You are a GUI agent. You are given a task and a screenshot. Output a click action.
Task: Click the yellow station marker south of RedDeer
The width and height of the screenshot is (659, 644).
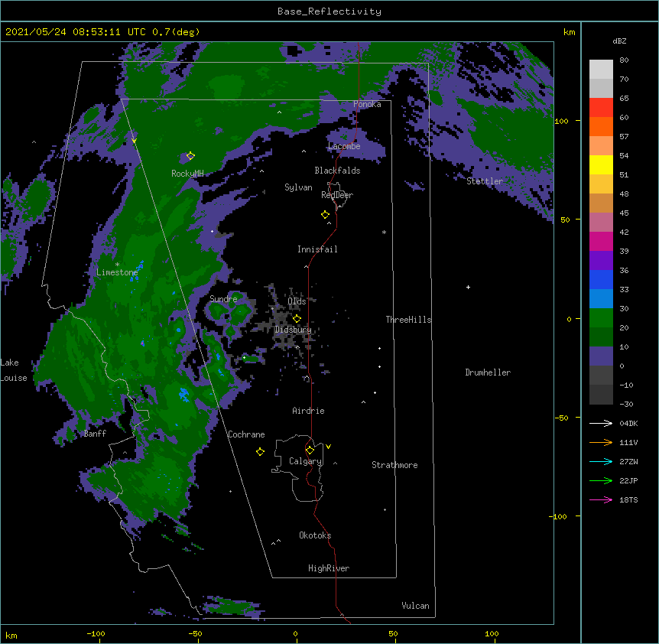tap(325, 215)
